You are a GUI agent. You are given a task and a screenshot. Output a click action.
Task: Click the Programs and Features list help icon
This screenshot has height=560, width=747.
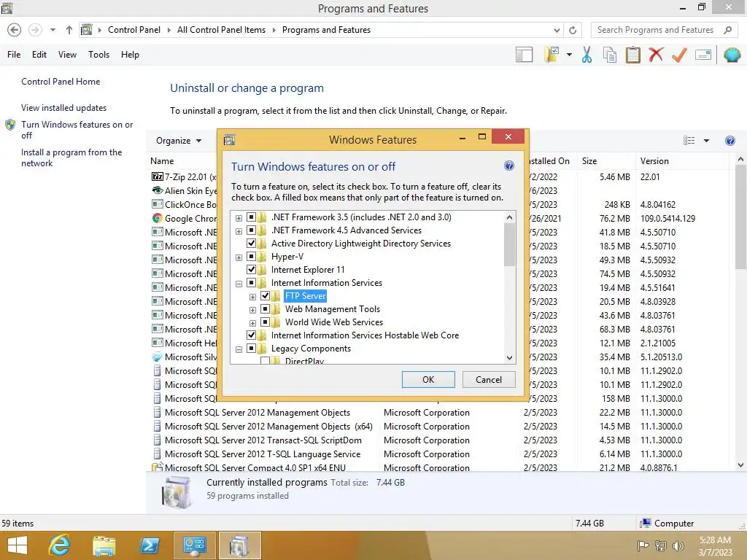pyautogui.click(x=729, y=141)
